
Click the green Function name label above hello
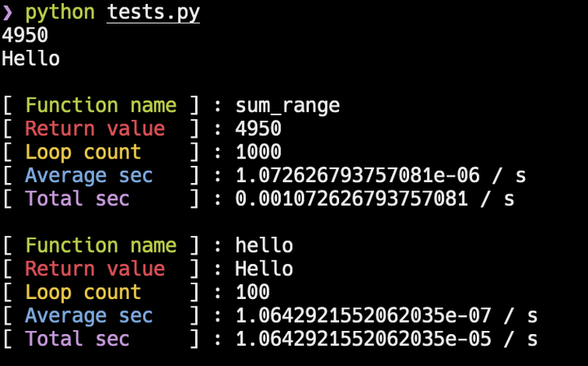(100, 246)
